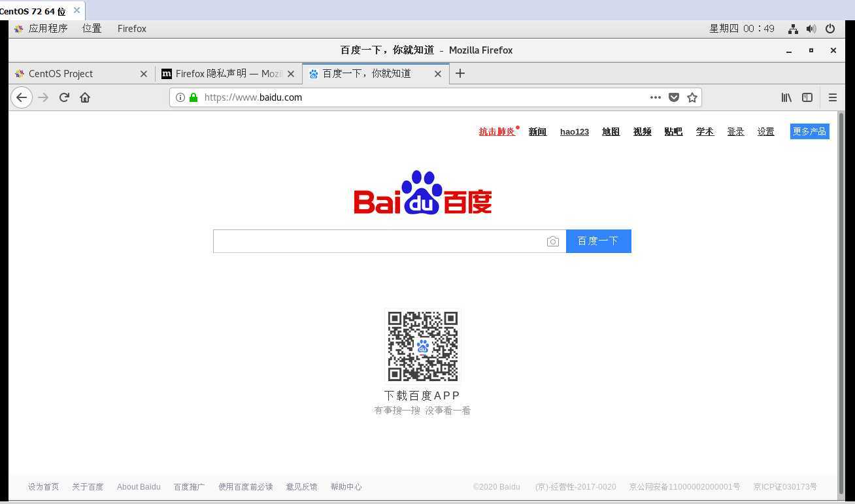Open a new tab with plus button
855x504 pixels.
tap(460, 73)
